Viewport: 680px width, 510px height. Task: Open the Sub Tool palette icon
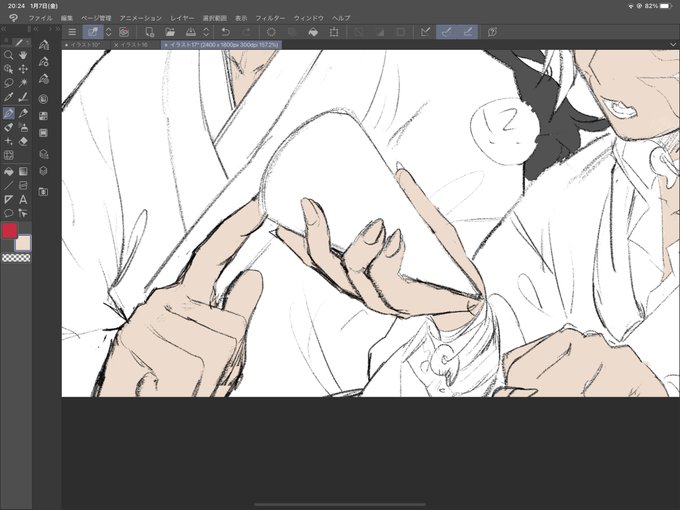[43, 45]
